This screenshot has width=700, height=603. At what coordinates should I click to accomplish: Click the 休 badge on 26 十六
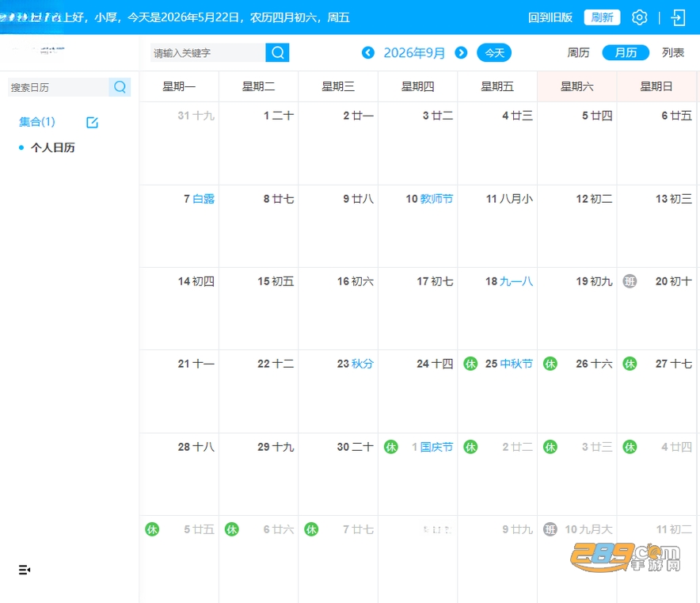[550, 364]
